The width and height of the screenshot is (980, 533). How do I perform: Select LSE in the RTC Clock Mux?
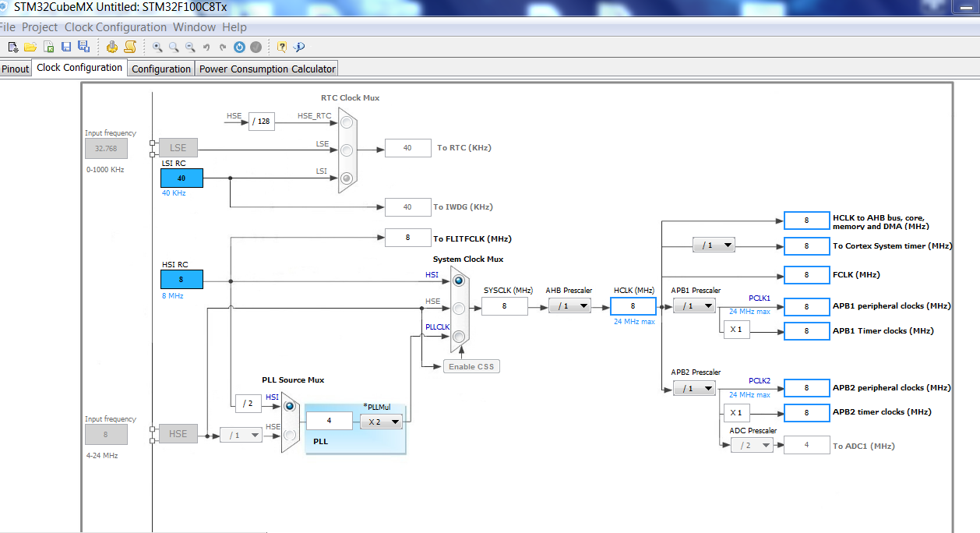click(x=347, y=150)
